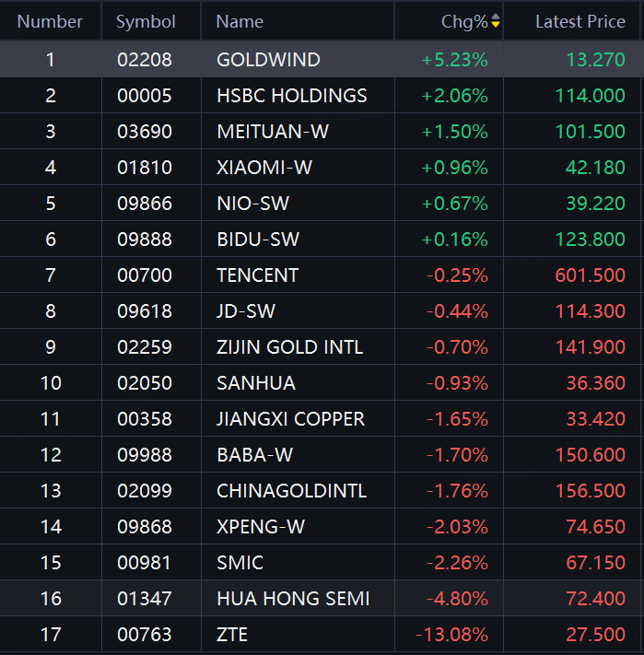Screen dimensions: 644x655
Task: Click symbol code 02259
Action: [145, 347]
